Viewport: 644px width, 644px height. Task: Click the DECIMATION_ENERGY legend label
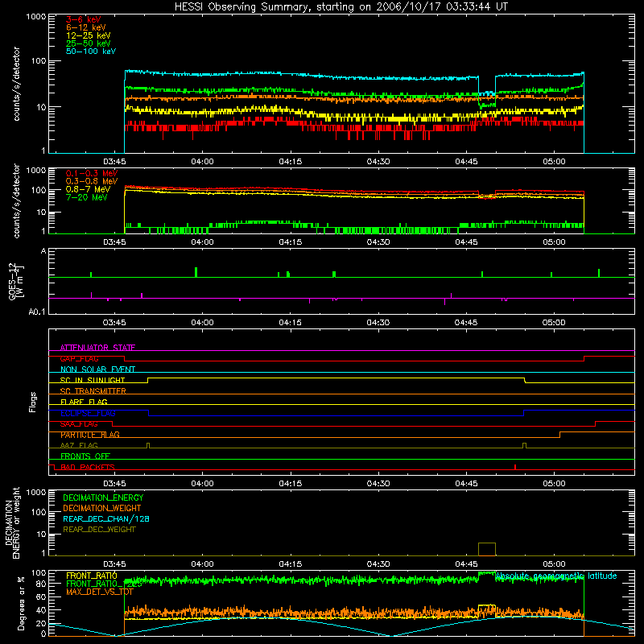point(103,497)
